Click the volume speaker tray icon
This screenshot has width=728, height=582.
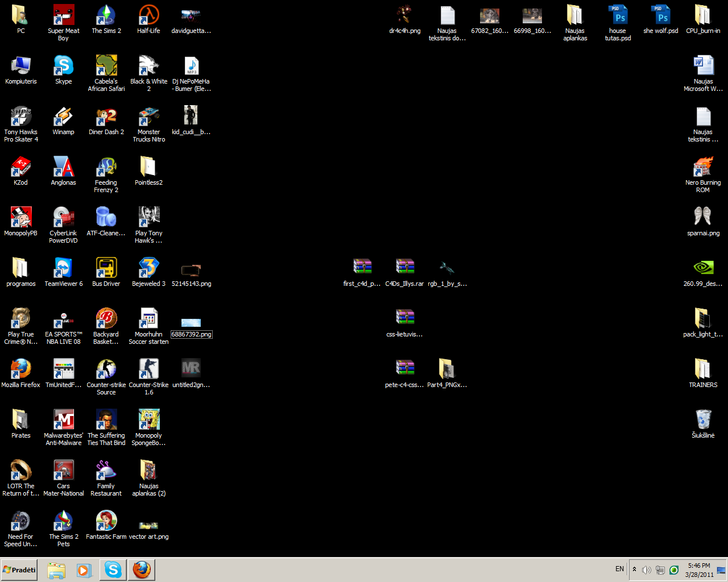click(646, 570)
